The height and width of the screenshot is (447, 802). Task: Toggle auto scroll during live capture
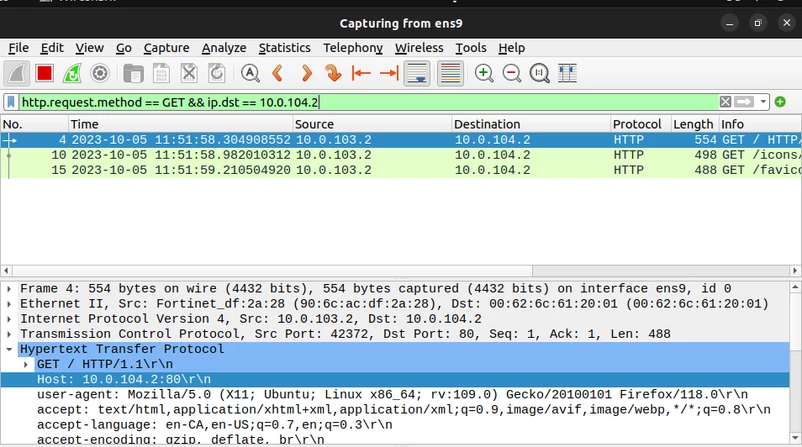(417, 74)
